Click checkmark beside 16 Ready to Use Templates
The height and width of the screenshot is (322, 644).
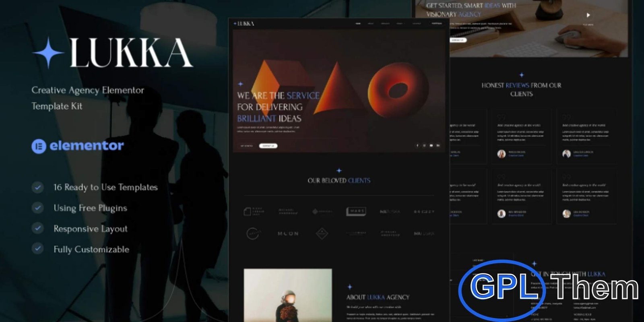point(38,187)
